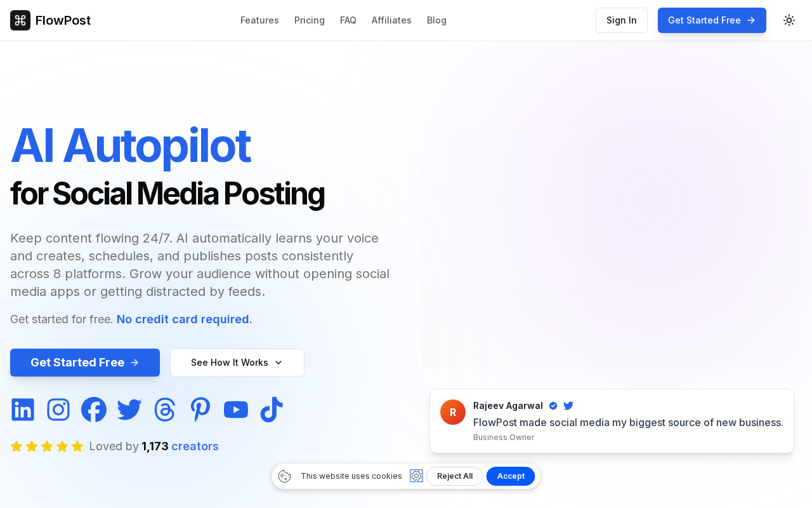Viewport: 812px width, 508px height.
Task: Click the YouTube platform icon
Action: pos(236,410)
